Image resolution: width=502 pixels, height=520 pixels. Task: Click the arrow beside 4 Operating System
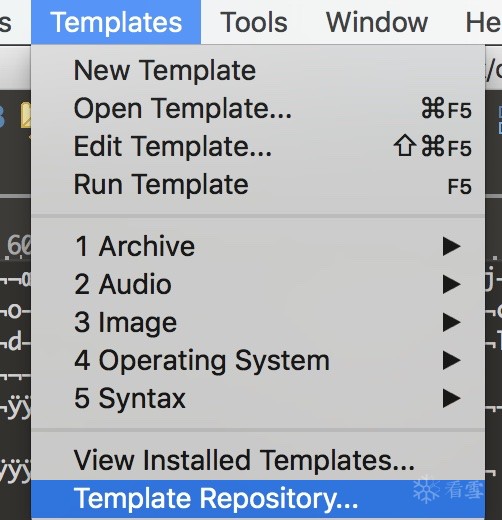(452, 361)
